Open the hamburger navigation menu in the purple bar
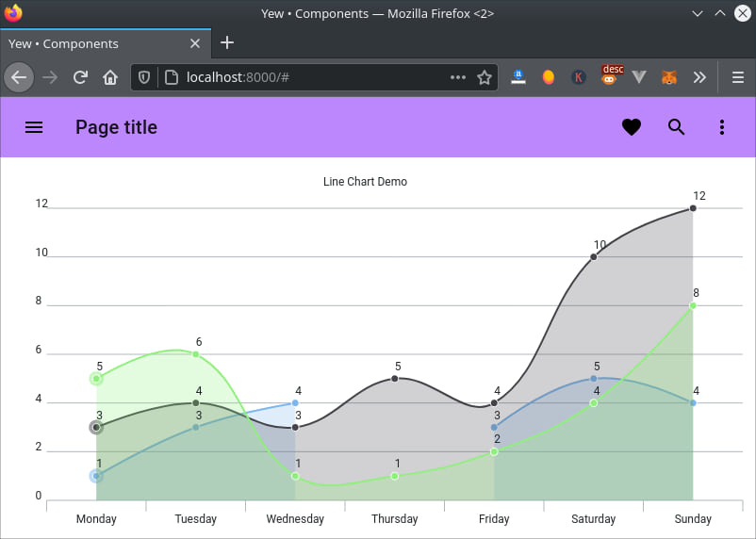The image size is (756, 539). point(34,127)
